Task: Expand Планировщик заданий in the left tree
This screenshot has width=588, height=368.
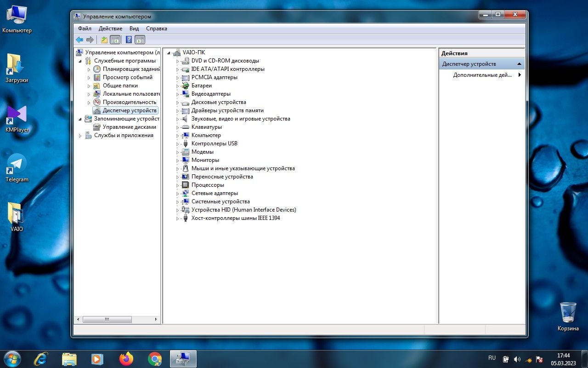Action: (89, 69)
